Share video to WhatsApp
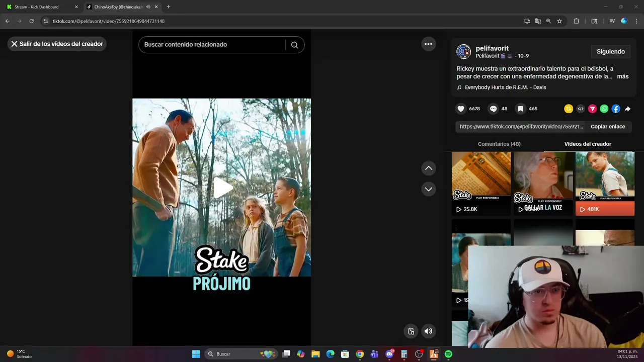This screenshot has height=362, width=644. click(604, 109)
